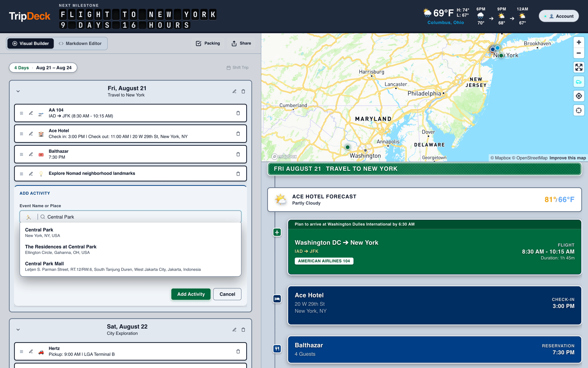
Task: Grab the AA 104 reorder handle
Action: tap(21, 113)
